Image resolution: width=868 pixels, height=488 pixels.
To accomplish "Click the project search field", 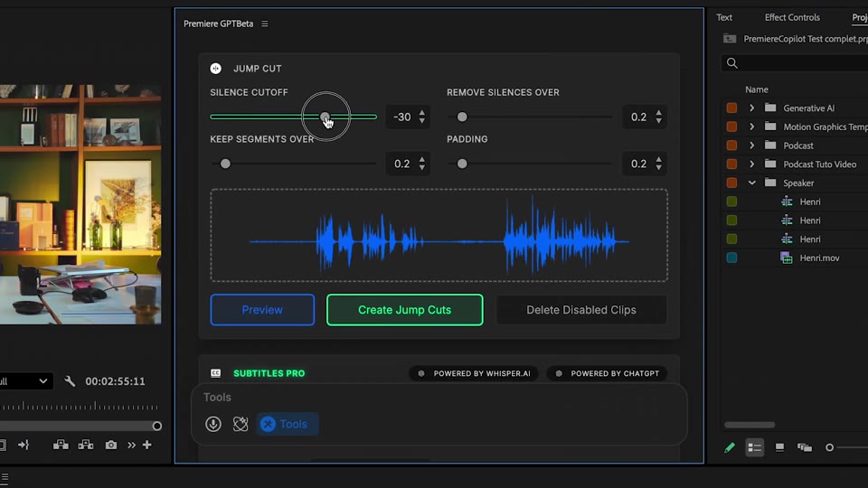I will [796, 63].
